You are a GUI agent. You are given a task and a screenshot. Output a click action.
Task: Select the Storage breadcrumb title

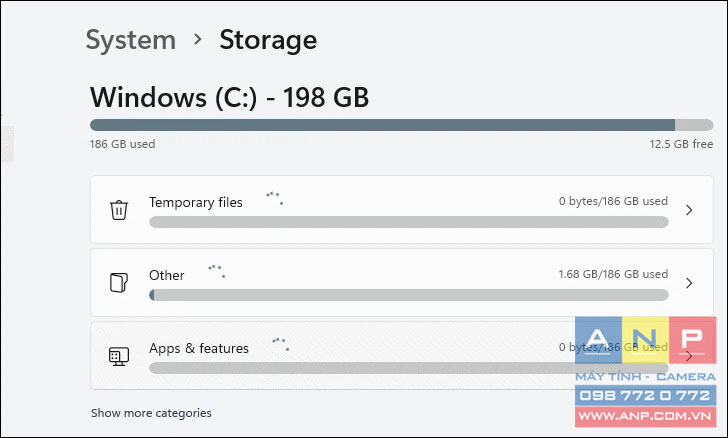pyautogui.click(x=268, y=40)
